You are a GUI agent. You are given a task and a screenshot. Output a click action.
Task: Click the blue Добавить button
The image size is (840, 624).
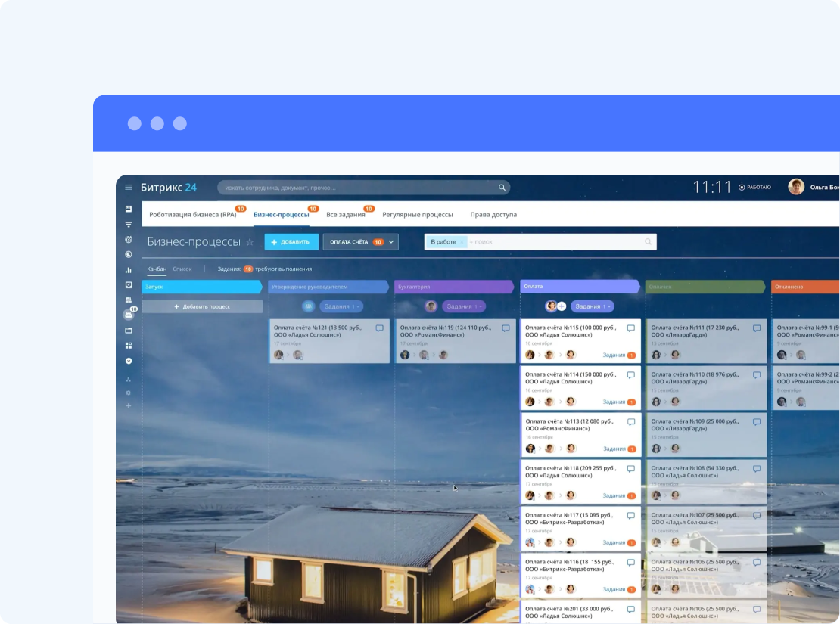[x=291, y=242]
